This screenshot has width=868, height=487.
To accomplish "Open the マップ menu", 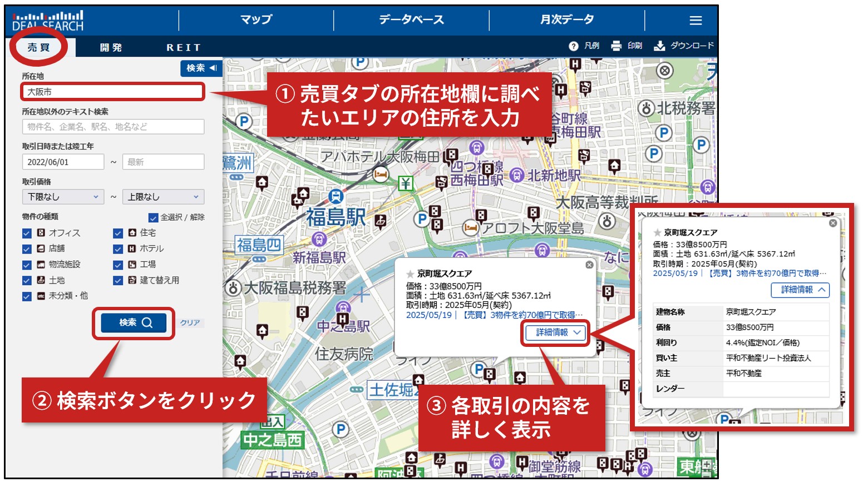I will 256,20.
